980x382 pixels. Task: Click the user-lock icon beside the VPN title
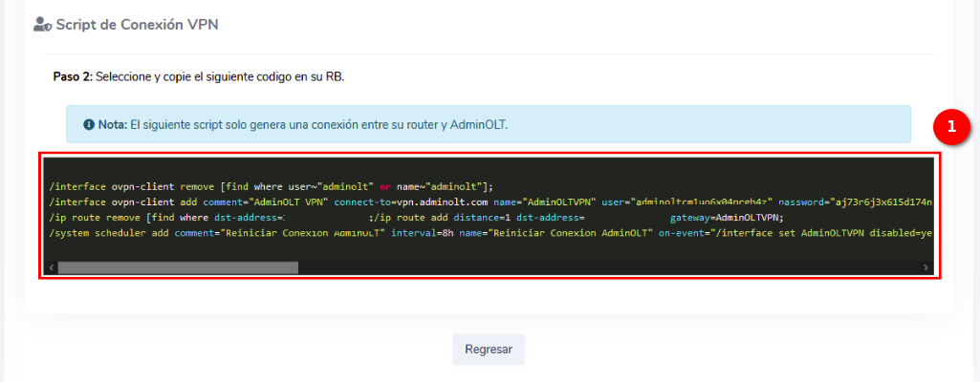(41, 25)
